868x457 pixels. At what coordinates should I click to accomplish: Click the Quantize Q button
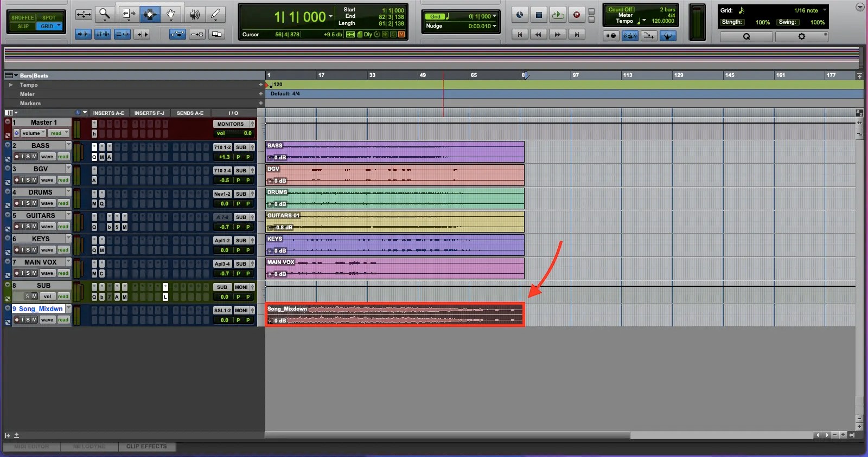(x=746, y=36)
